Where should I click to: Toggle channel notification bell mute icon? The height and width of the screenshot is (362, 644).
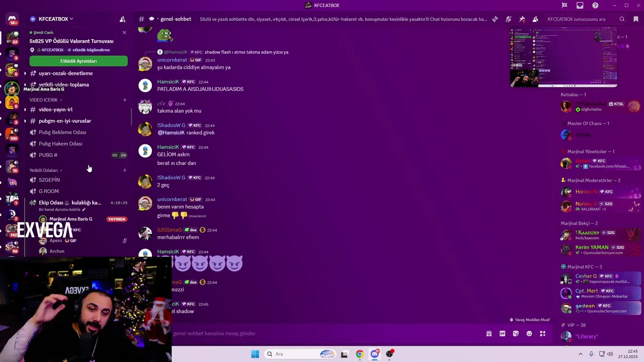tap(508, 19)
